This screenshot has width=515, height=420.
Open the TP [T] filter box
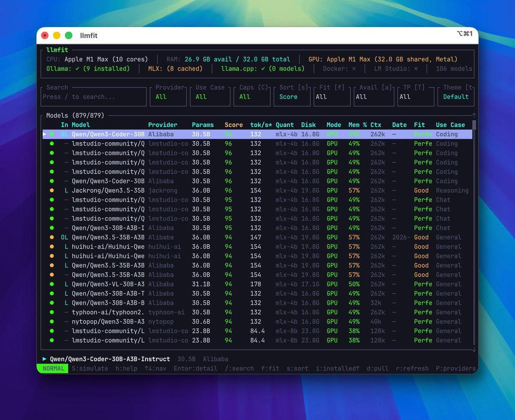pyautogui.click(x=416, y=97)
